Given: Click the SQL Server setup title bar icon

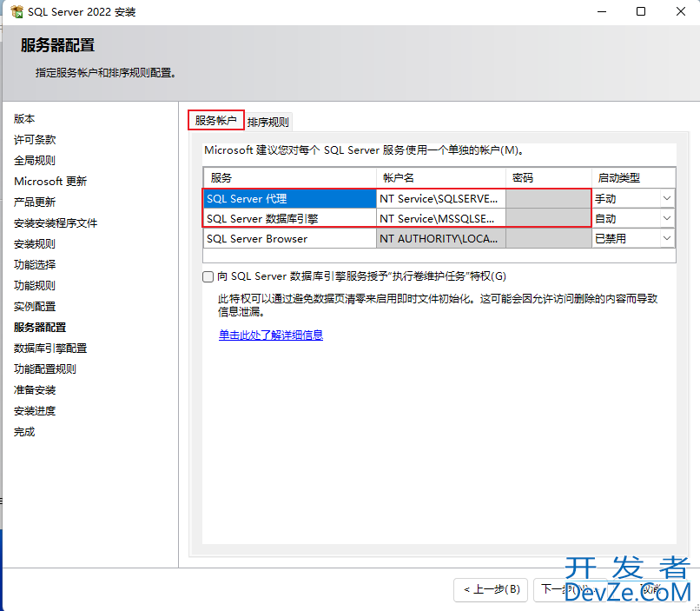Looking at the screenshot, I should click(x=17, y=11).
